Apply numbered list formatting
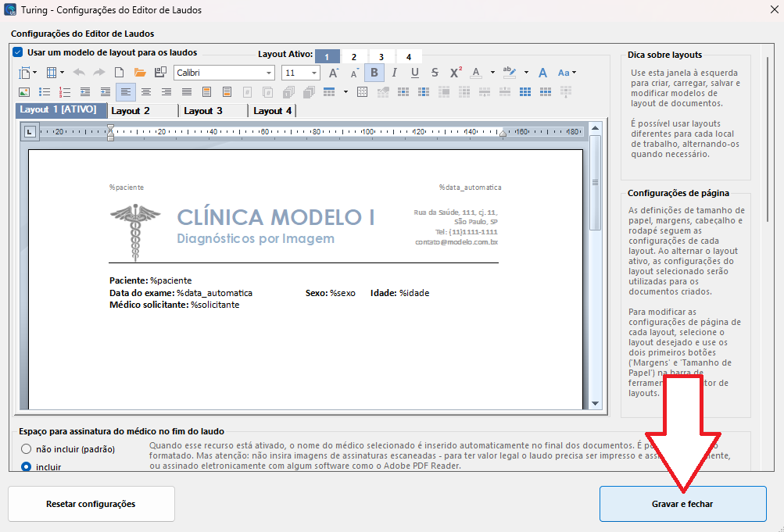The image size is (784, 532). tap(65, 92)
